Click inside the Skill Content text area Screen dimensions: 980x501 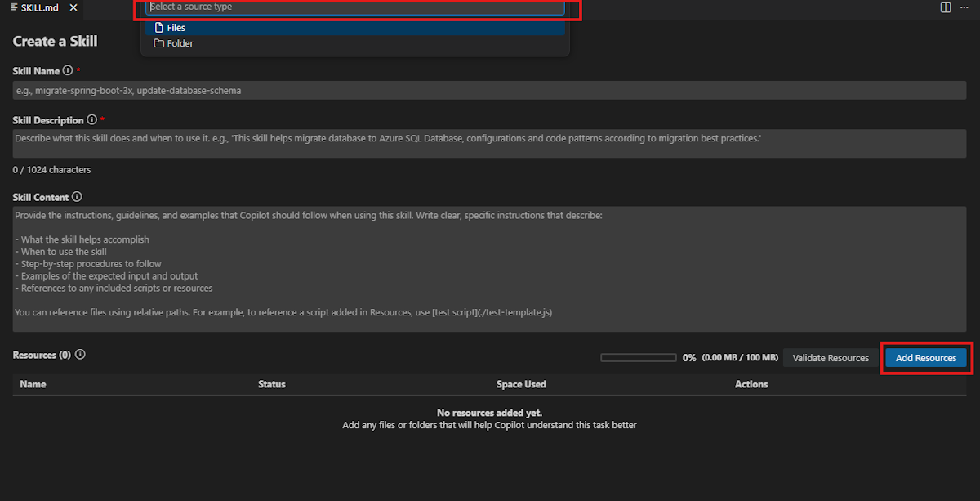pyautogui.click(x=489, y=270)
